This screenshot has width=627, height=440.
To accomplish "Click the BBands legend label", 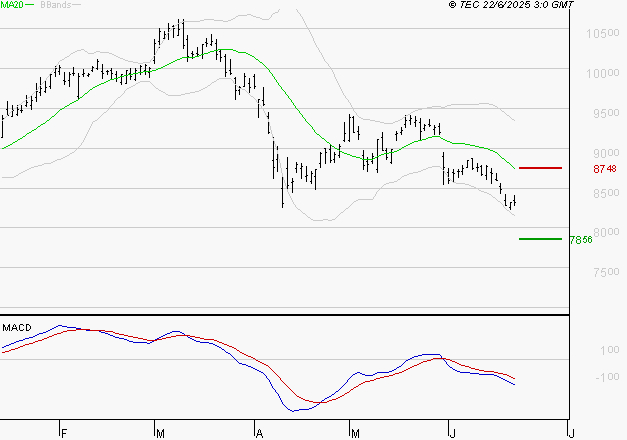I will click(x=55, y=5).
